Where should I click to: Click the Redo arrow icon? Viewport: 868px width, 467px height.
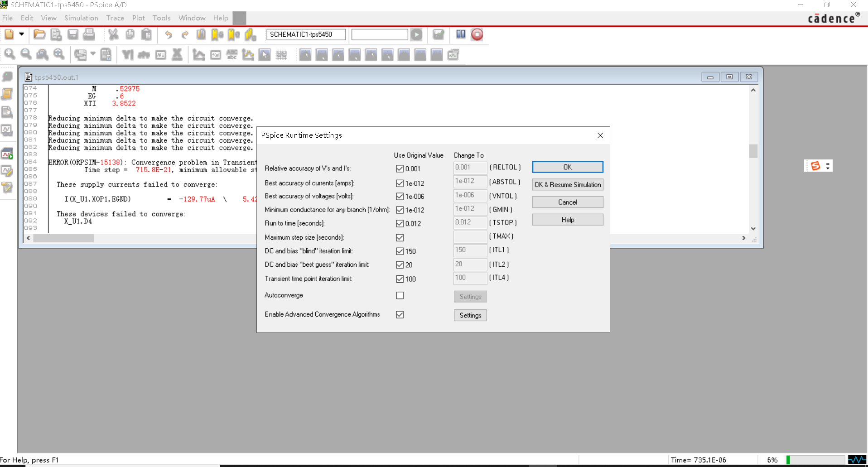coord(185,34)
